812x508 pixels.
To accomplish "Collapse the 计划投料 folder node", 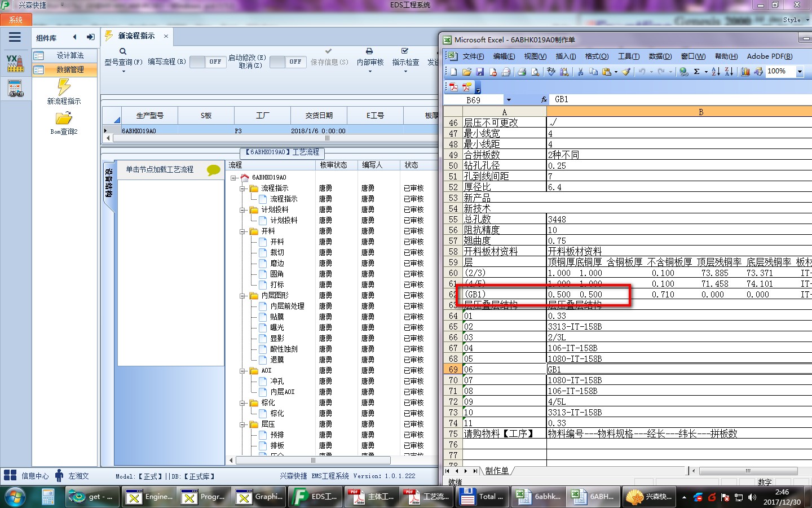I will (x=242, y=210).
